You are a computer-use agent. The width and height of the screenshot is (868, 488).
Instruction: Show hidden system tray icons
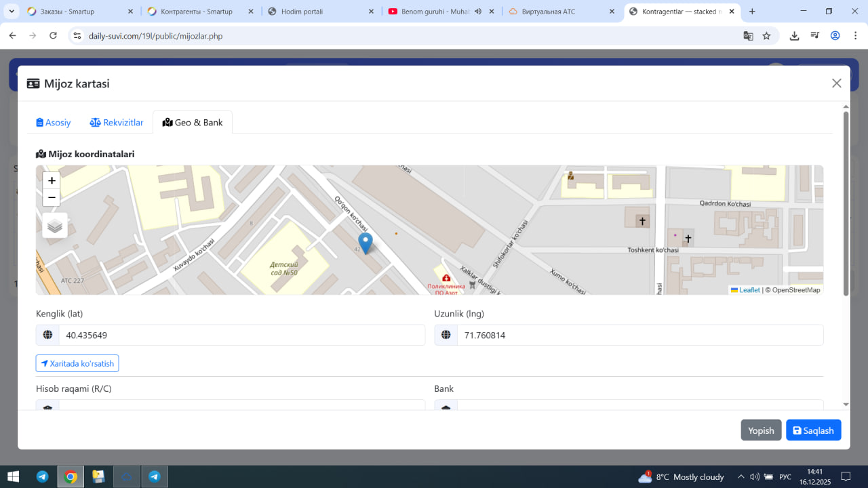click(741, 477)
